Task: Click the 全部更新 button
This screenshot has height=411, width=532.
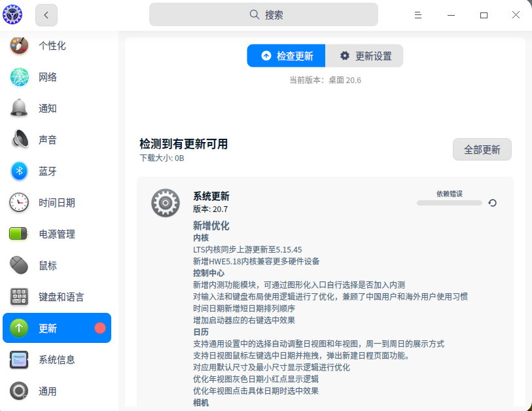Action: pos(482,149)
